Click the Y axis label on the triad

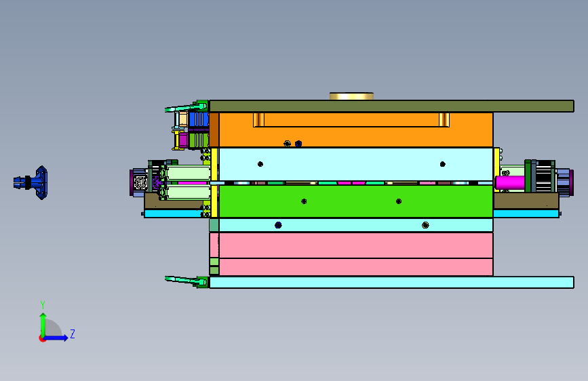click(x=43, y=305)
